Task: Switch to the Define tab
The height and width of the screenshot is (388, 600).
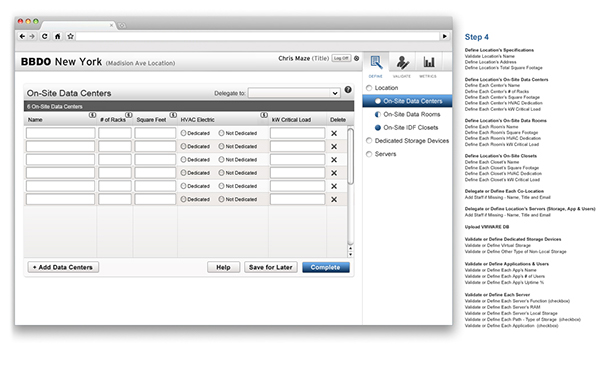Action: (x=376, y=66)
